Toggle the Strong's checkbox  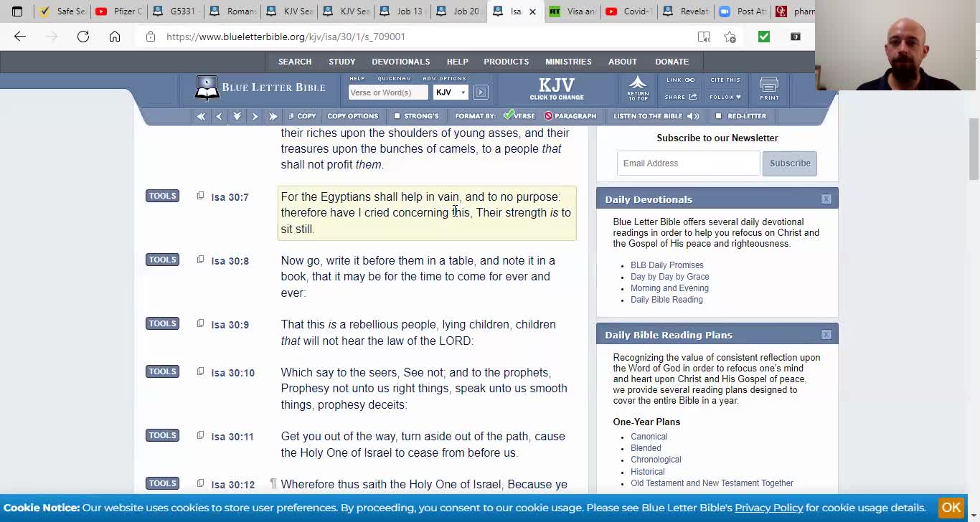click(397, 116)
